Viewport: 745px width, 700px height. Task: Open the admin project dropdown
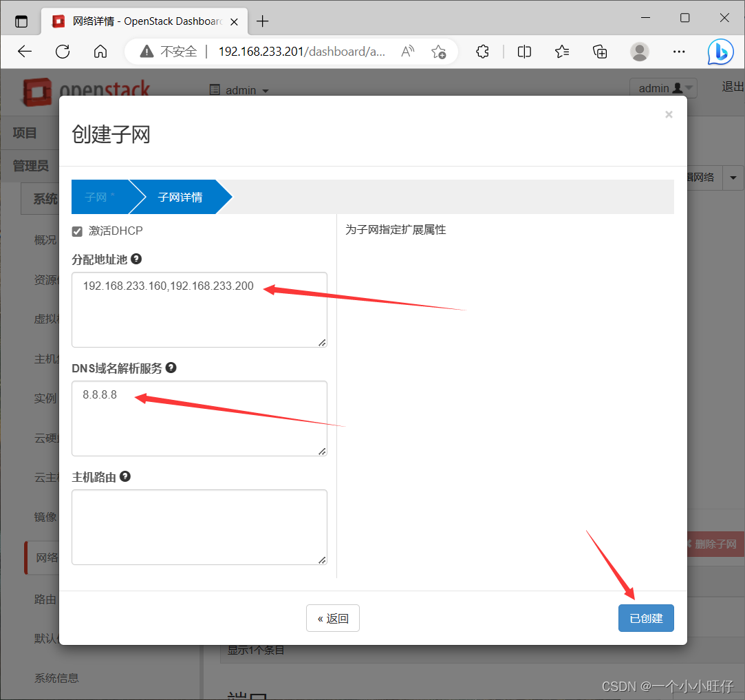[239, 90]
